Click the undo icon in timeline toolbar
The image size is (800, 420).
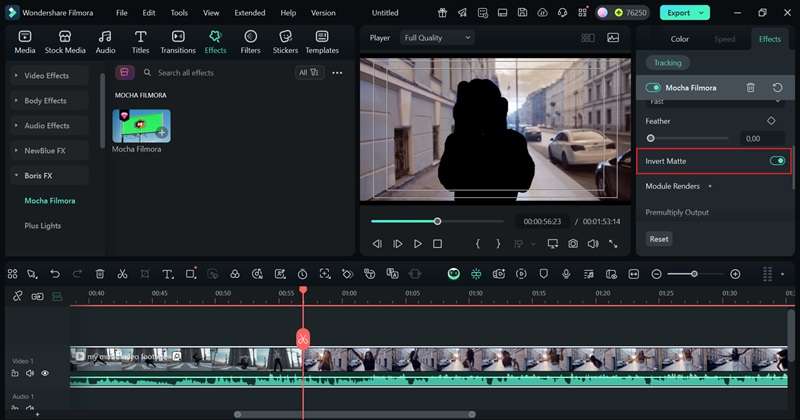pyautogui.click(x=55, y=274)
